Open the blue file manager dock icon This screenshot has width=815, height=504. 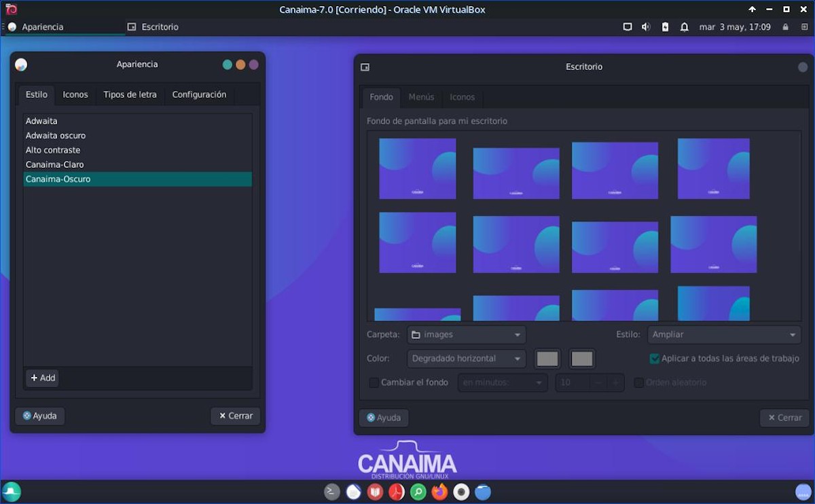pyautogui.click(x=483, y=492)
